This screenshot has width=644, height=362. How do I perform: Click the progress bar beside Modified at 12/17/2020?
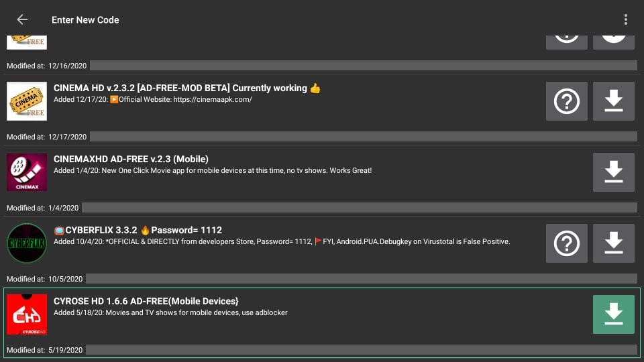pos(364,137)
